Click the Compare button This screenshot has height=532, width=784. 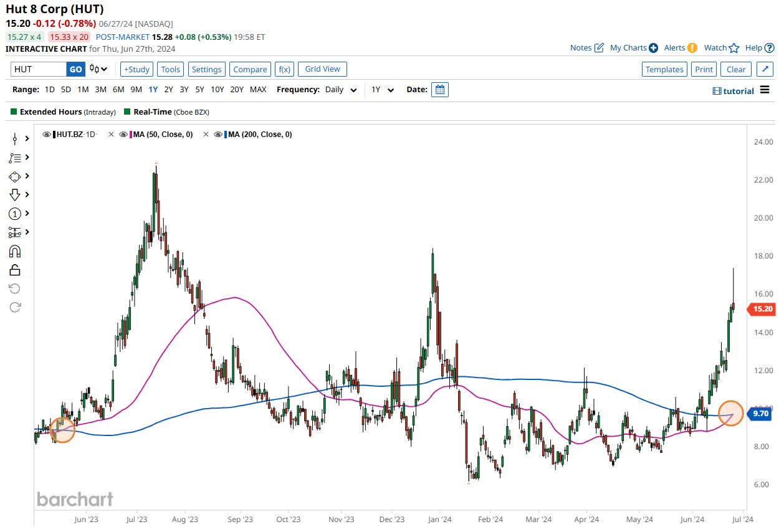250,69
